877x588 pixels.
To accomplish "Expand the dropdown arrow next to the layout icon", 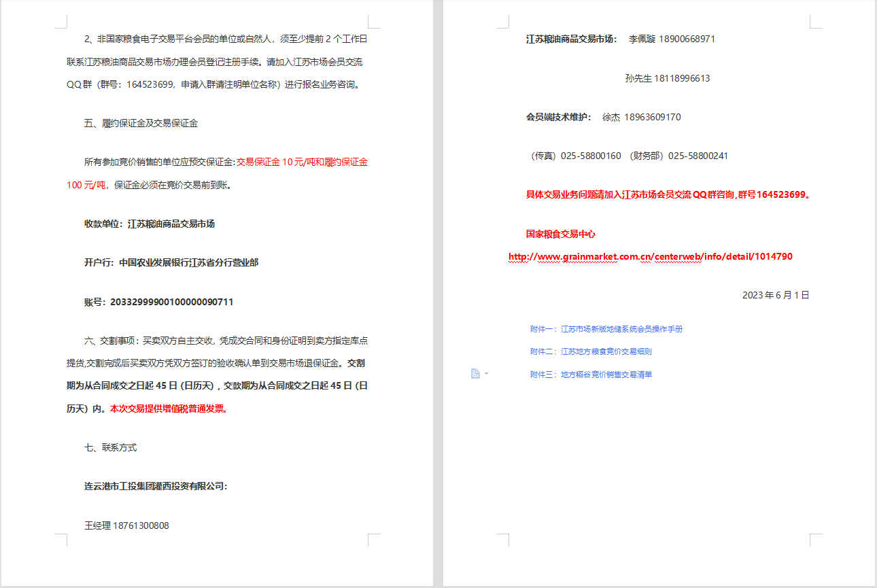I will point(486,374).
